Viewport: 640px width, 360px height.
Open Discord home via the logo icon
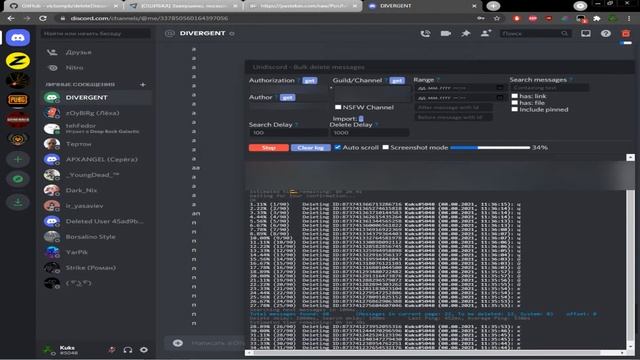point(18,38)
